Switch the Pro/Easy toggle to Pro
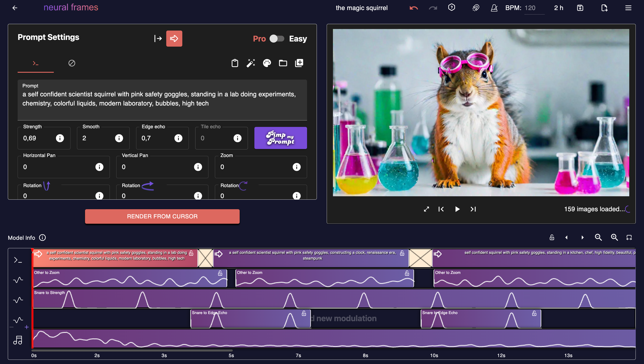 (x=277, y=39)
